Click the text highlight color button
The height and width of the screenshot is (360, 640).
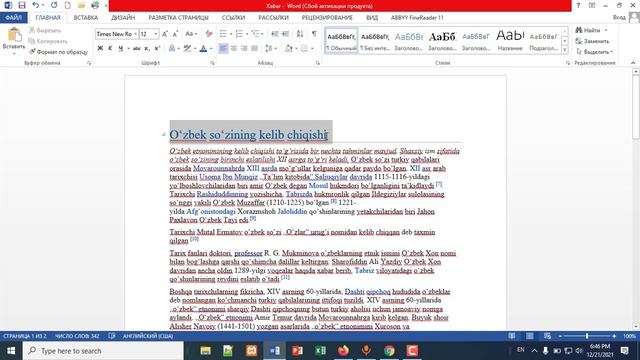coord(187,49)
